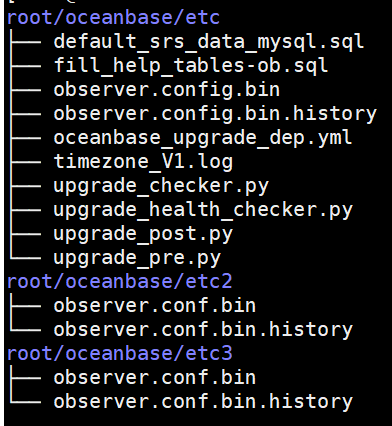This screenshot has height=426, width=392.
Task: Click tree branch line before default_srs_data_mysql.sql
Action: click(x=25, y=42)
